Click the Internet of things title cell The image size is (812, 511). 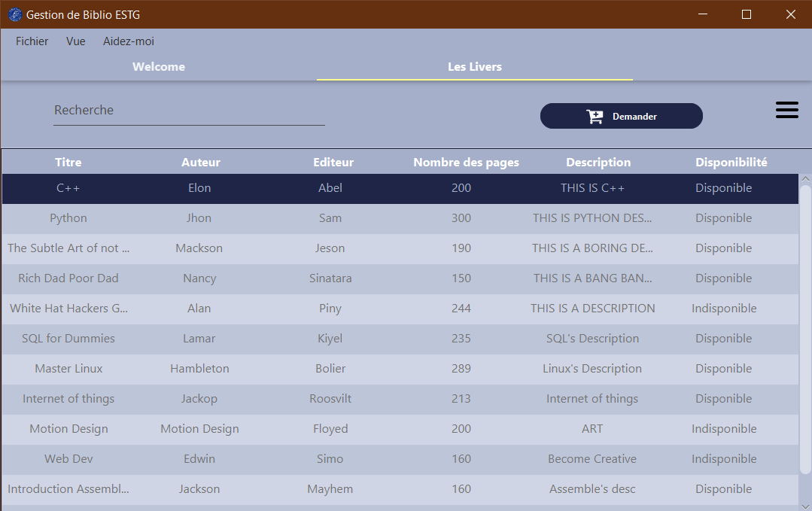[68, 399]
